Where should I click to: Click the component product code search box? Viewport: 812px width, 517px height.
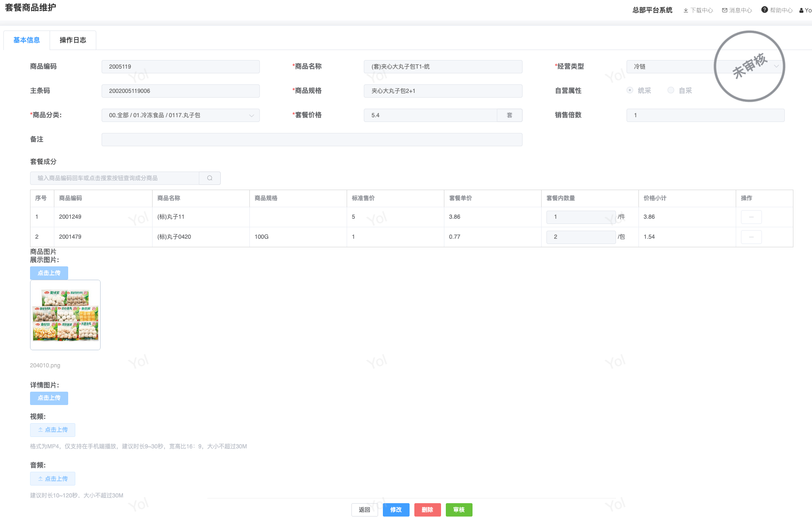114,178
